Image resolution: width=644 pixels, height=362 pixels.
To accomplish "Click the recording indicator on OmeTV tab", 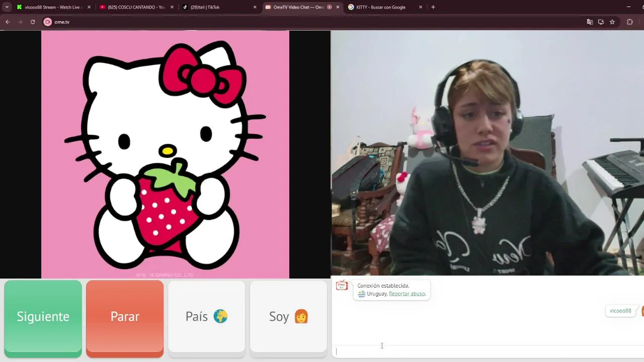I will (330, 7).
